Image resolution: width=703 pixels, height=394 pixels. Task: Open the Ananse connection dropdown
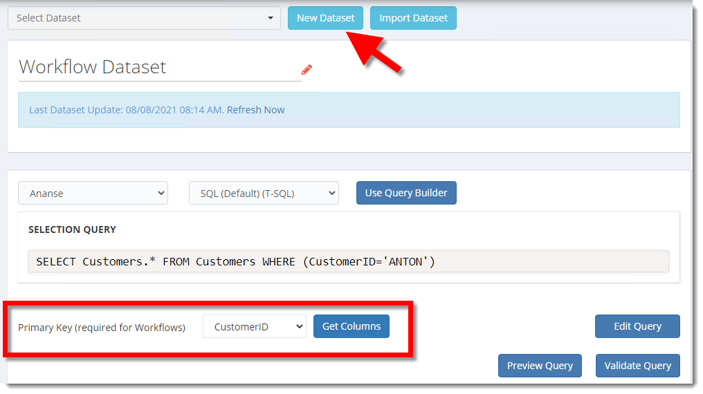coord(93,193)
